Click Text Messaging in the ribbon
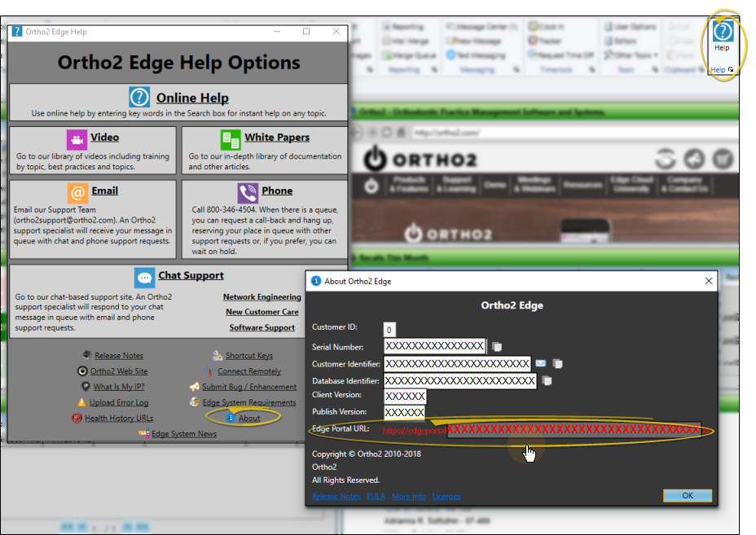This screenshot has height=535, width=756. (477, 55)
